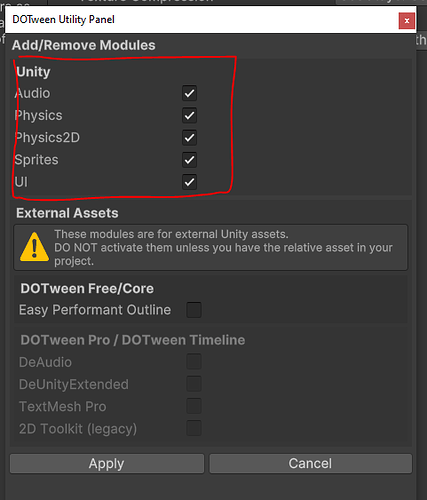
Task: Toggle the Physics module checkbox
Action: click(x=189, y=115)
